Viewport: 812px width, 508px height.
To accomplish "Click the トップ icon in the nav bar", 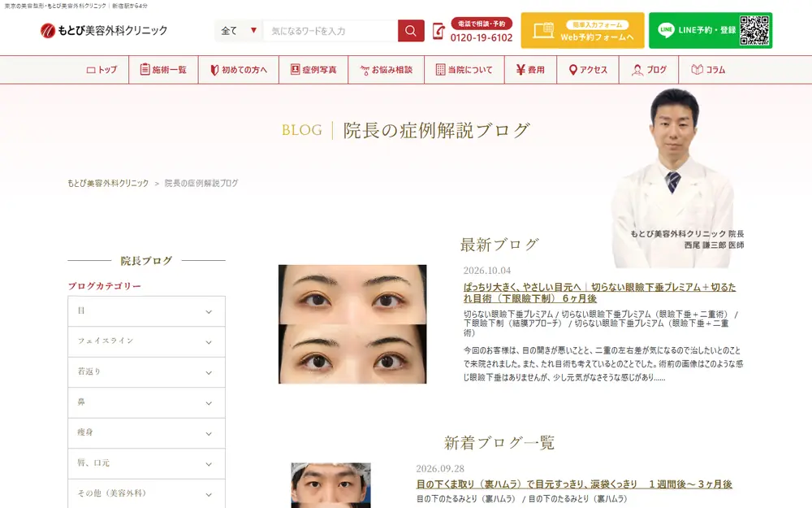I will click(x=91, y=70).
